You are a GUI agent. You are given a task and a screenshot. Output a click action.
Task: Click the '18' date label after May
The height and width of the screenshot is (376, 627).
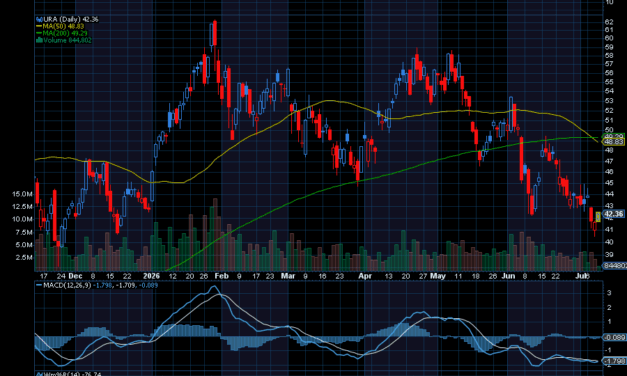(x=475, y=276)
